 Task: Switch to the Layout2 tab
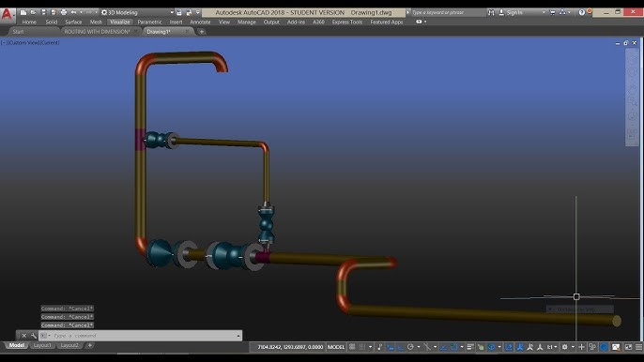[69, 345]
